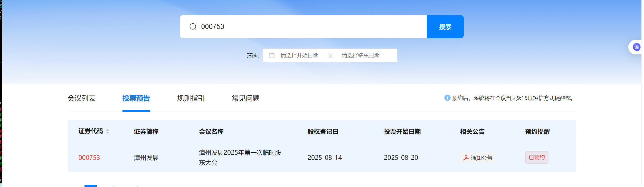This screenshot has width=644, height=187.
Task: Open the translate floating icon
Action: tap(636, 47)
